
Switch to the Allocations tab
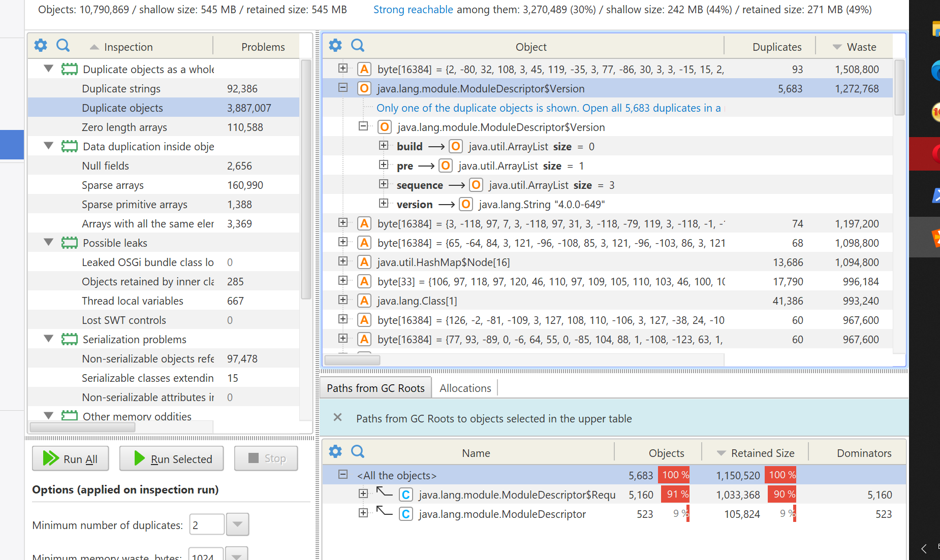pyautogui.click(x=465, y=388)
